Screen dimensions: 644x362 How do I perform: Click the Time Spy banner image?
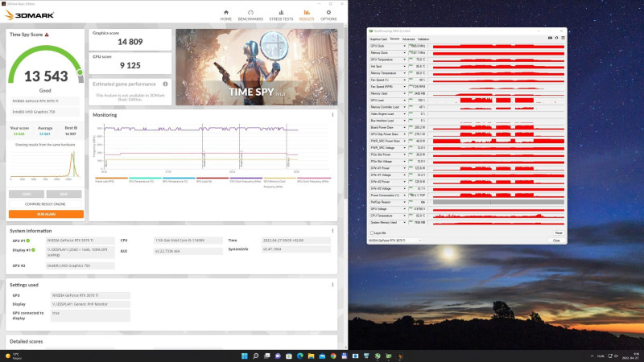point(257,67)
